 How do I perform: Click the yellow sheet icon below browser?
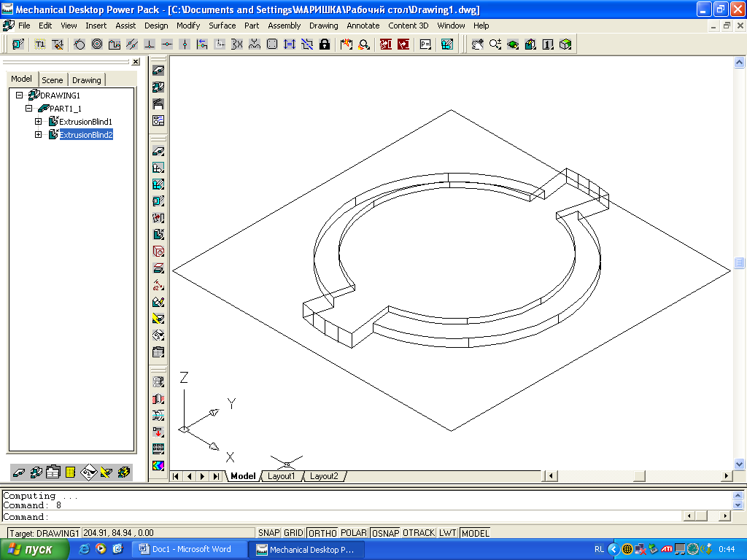(71, 472)
